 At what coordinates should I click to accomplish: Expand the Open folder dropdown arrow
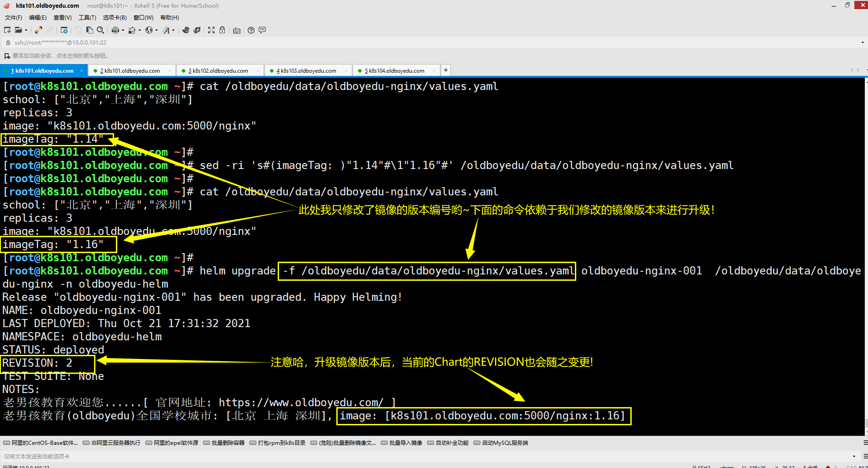click(26, 30)
